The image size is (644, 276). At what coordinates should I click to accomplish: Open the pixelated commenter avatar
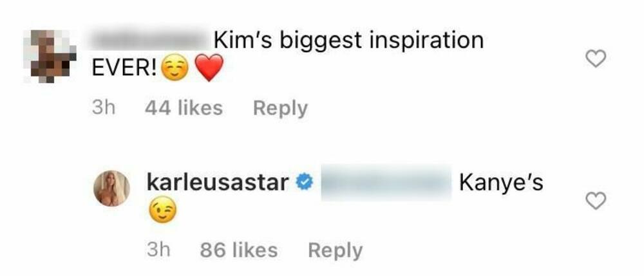tap(50, 56)
